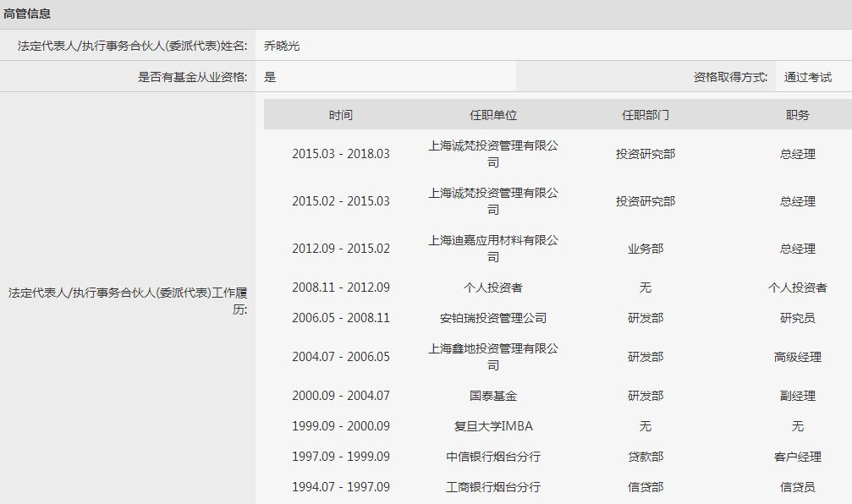The image size is (852, 504).
Task: Click the '高管信息' section header
Action: (26, 14)
